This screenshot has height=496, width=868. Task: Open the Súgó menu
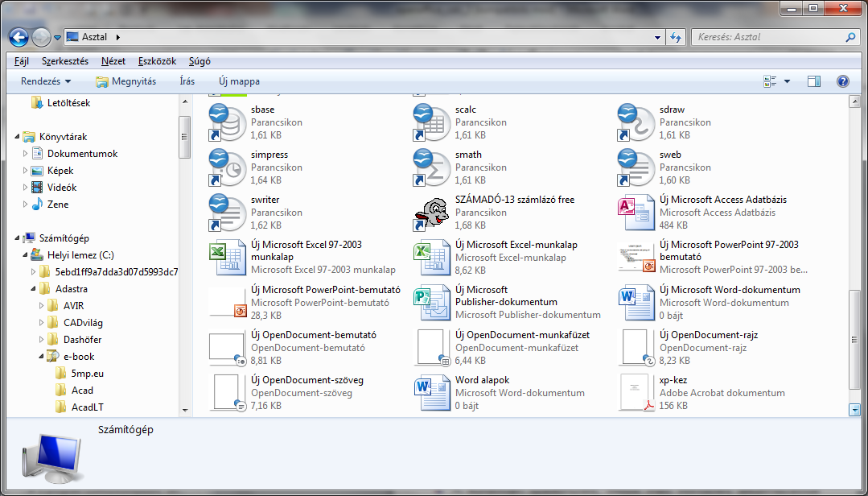pyautogui.click(x=200, y=61)
